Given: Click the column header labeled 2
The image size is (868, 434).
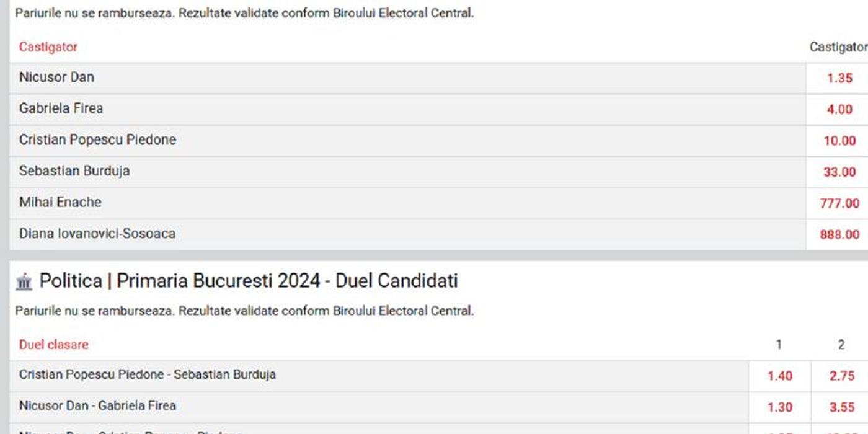Looking at the screenshot, I should coord(841,345).
